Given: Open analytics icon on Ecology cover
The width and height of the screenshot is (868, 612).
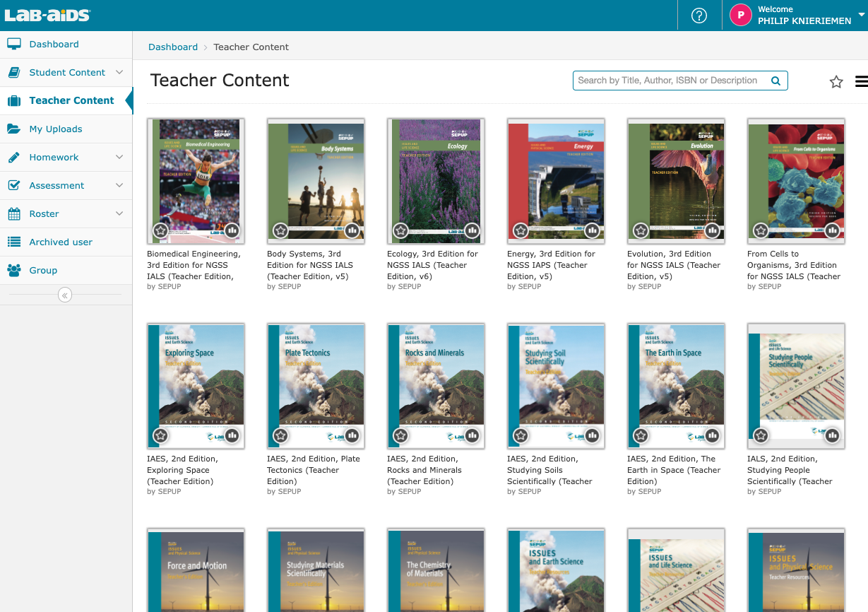Looking at the screenshot, I should click(472, 230).
